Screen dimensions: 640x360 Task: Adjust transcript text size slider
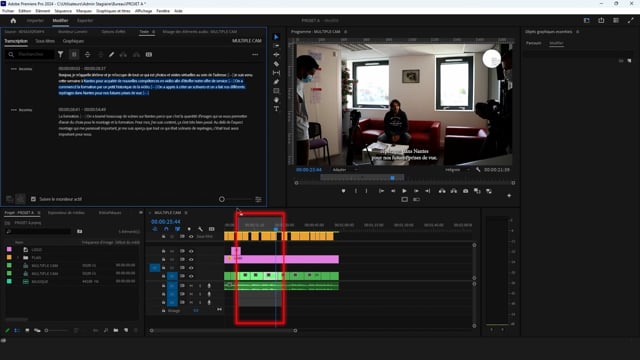[x=222, y=199]
